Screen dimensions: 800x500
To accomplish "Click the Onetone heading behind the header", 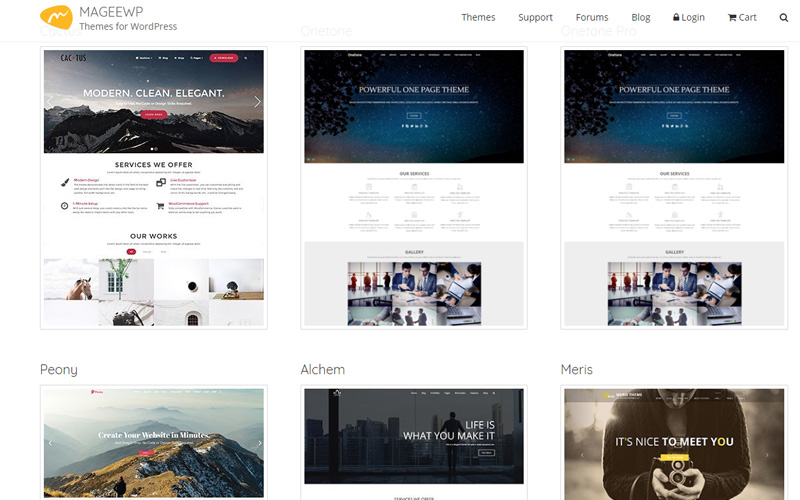I will click(326, 32).
